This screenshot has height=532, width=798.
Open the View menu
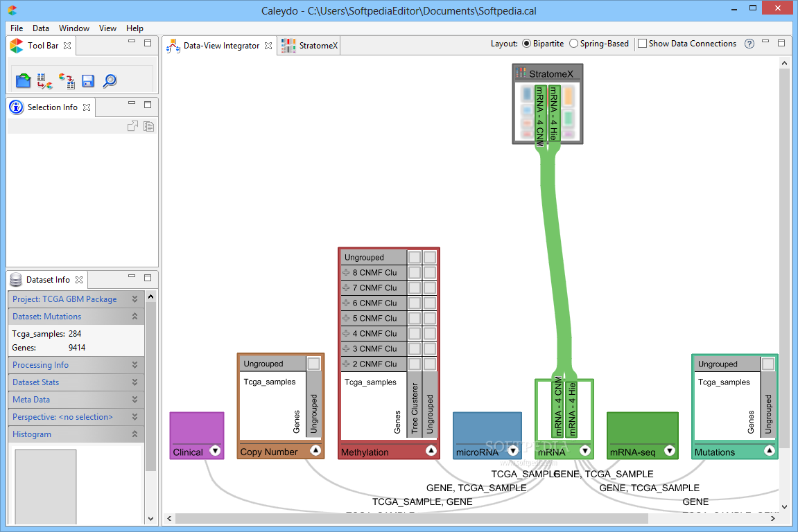point(107,28)
